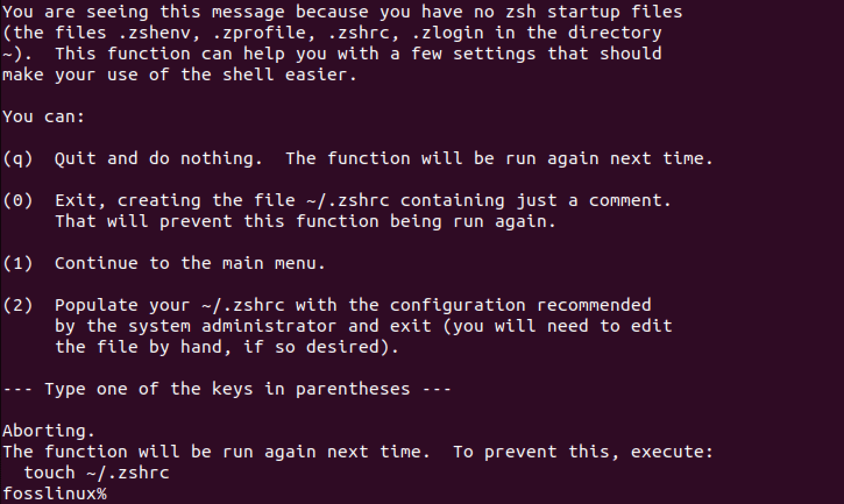Image resolution: width=844 pixels, height=504 pixels.
Task: Click 'Continue to the main menu.' text
Action: (x=190, y=264)
